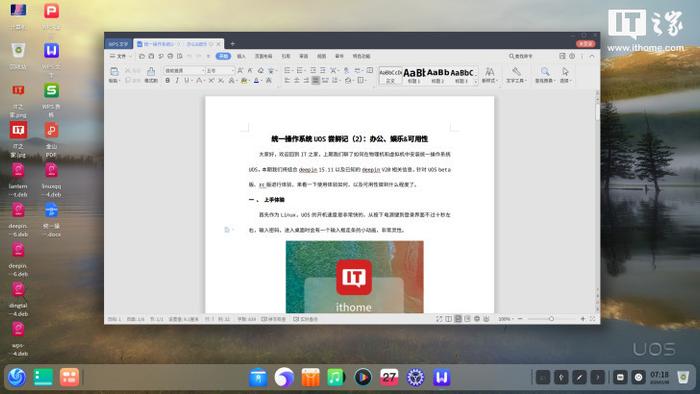
Task: Open the Insert ribbon tab
Action: 241,56
